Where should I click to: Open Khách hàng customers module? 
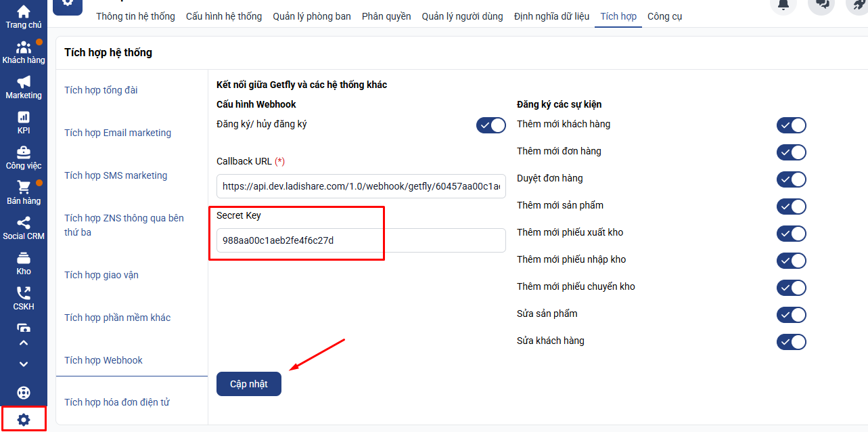point(24,51)
